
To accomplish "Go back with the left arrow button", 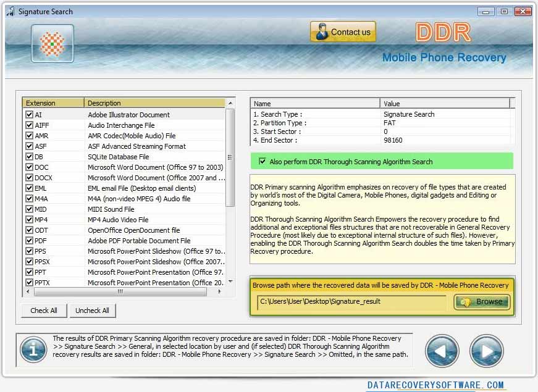I will pyautogui.click(x=442, y=350).
